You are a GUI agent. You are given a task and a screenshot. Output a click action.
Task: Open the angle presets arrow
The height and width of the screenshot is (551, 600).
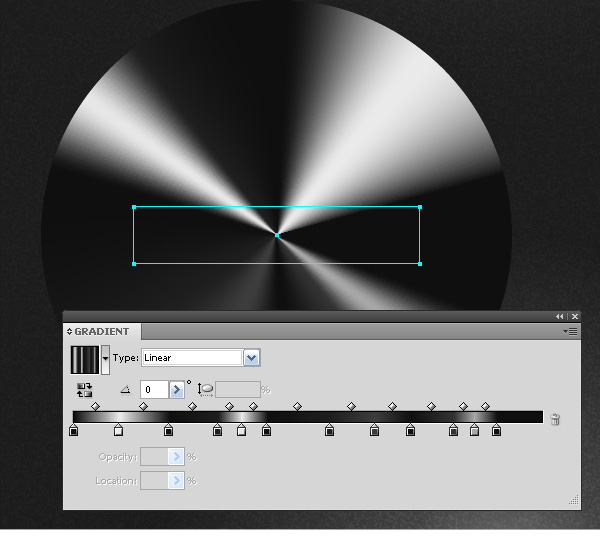tap(176, 390)
